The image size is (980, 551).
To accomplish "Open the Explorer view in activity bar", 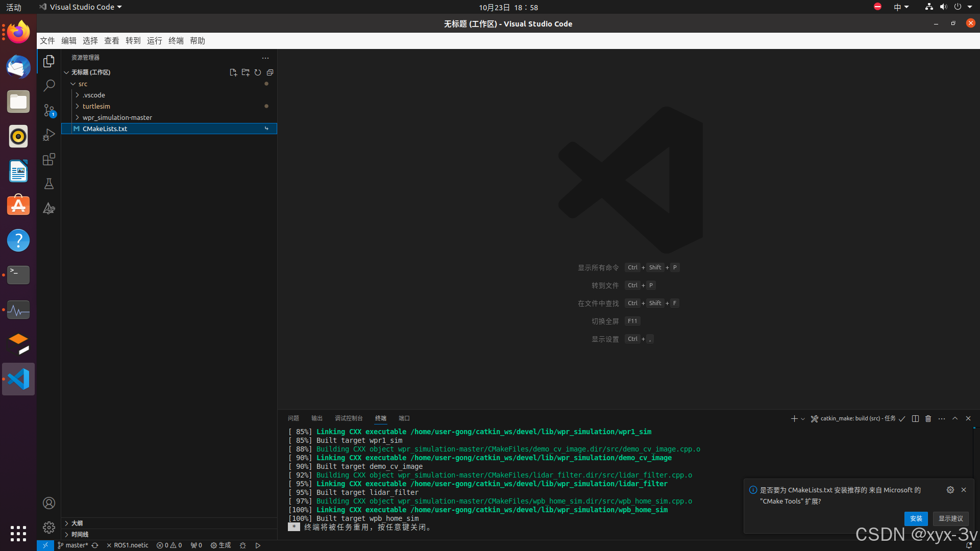I will click(x=49, y=61).
